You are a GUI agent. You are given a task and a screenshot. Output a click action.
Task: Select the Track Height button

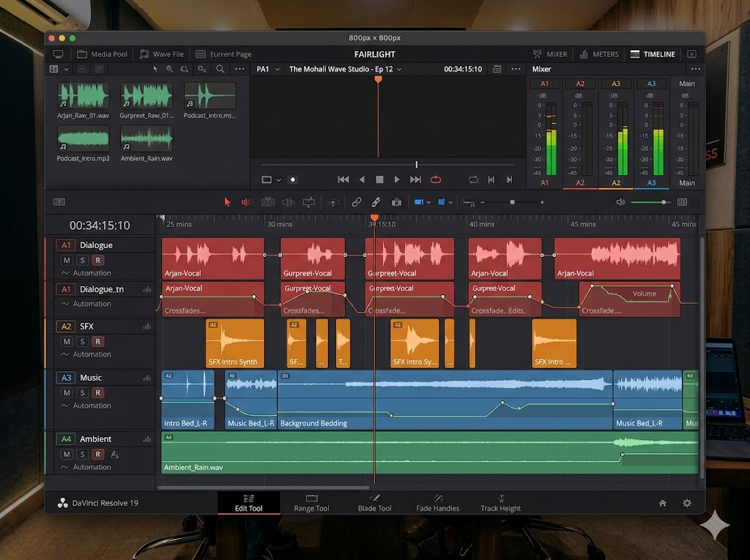500,503
